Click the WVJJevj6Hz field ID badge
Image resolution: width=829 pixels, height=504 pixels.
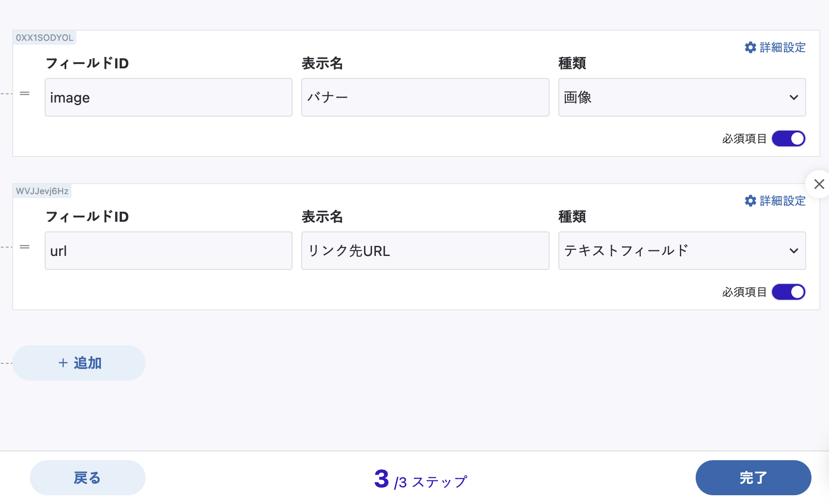pos(42,191)
